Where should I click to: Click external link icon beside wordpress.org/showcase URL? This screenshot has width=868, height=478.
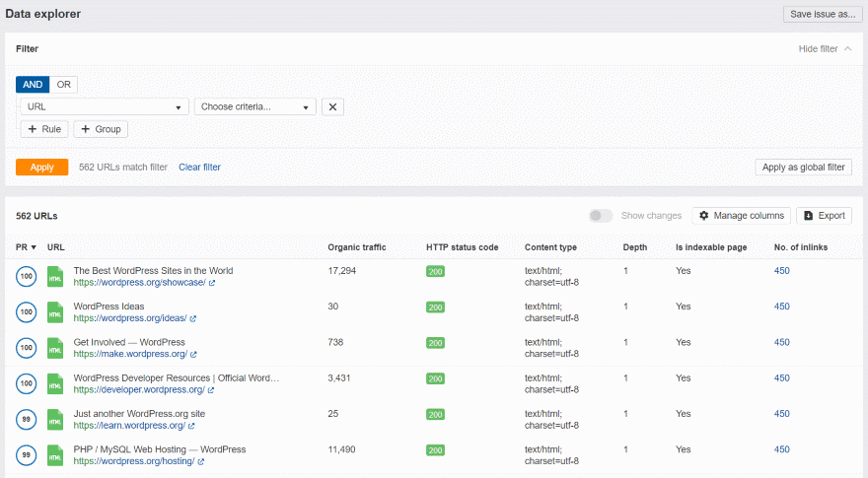(212, 283)
